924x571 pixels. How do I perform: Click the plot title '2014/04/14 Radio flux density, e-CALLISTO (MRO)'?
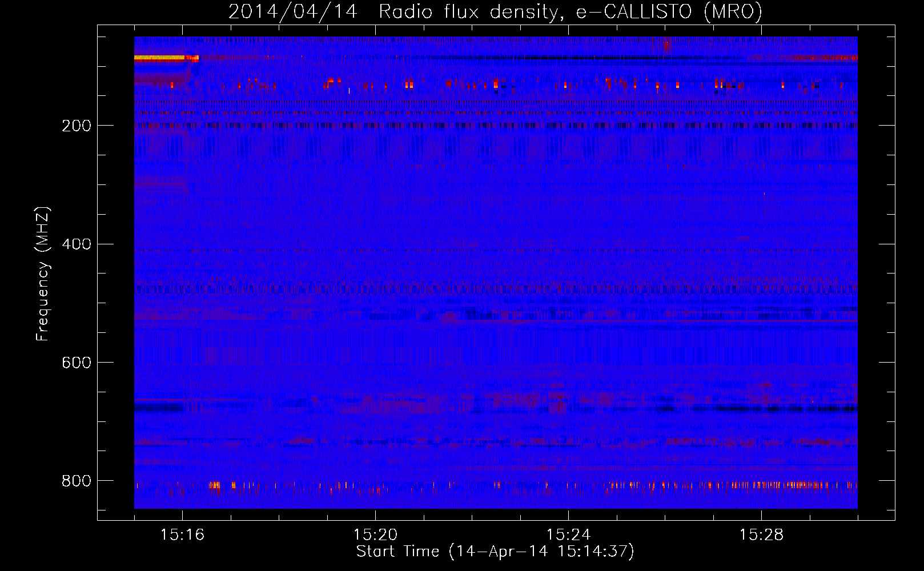(495, 11)
